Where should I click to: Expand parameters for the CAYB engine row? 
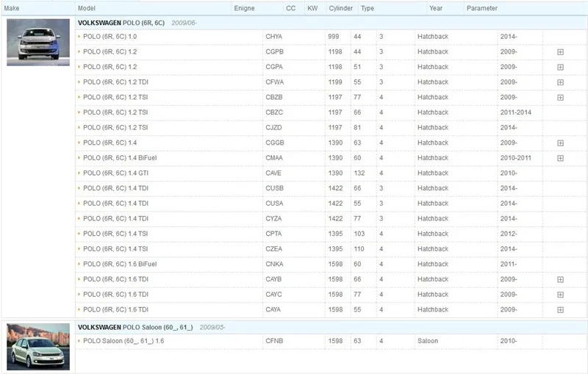click(x=560, y=279)
